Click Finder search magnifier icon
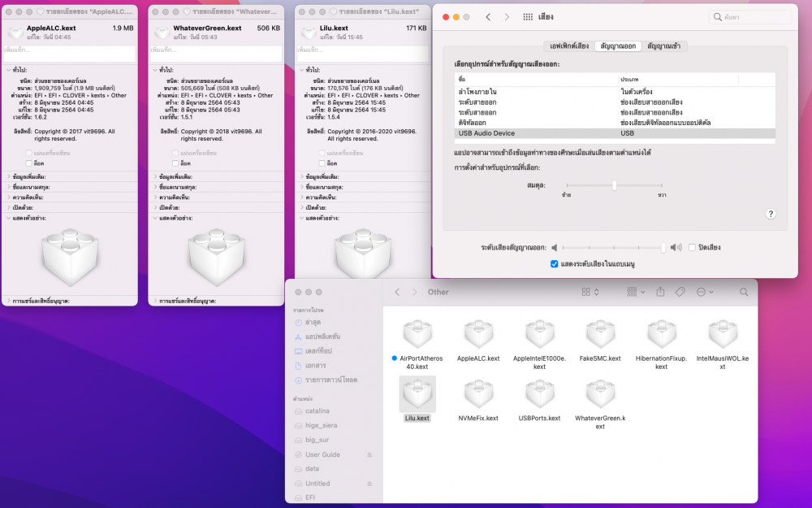This screenshot has width=812, height=508. (x=744, y=293)
